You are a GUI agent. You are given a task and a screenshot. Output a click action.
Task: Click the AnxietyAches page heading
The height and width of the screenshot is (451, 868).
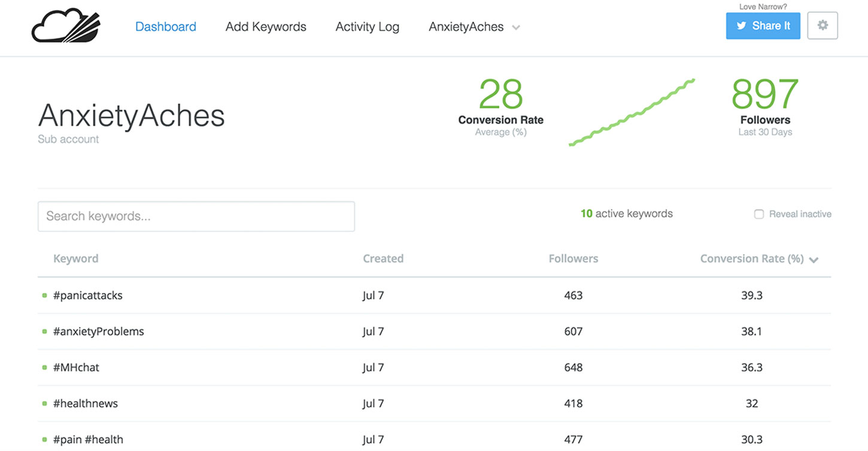click(132, 116)
